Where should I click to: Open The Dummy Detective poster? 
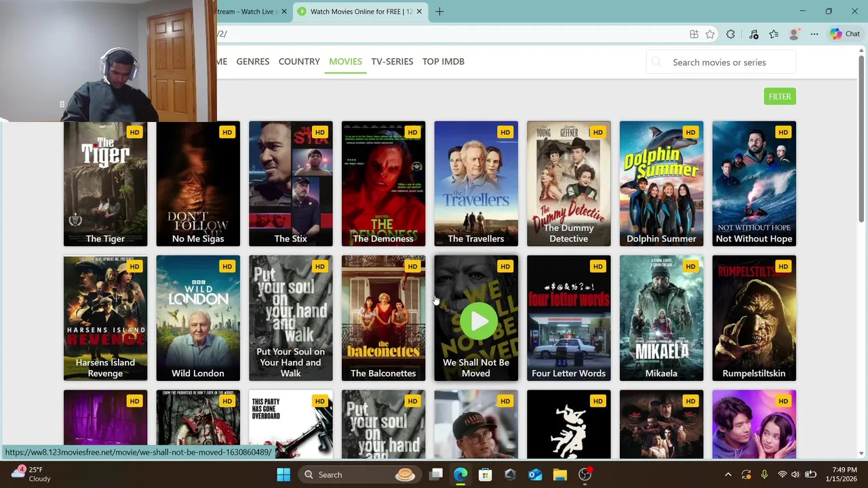click(569, 183)
